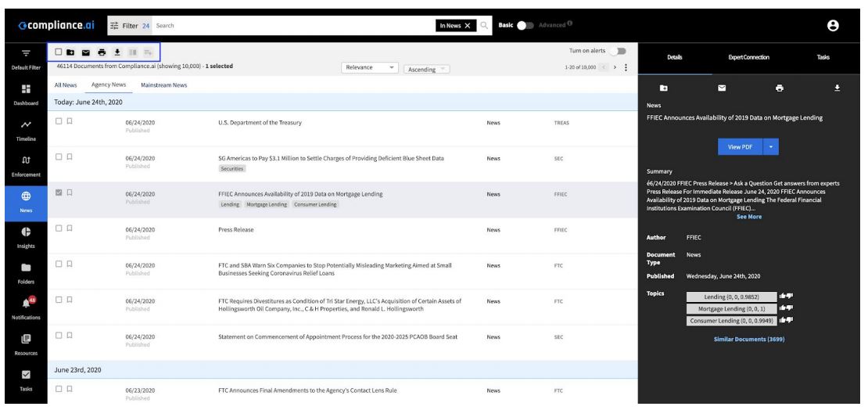The image size is (868, 410).
Task: Turn on alerts toggle
Action: [617, 51]
